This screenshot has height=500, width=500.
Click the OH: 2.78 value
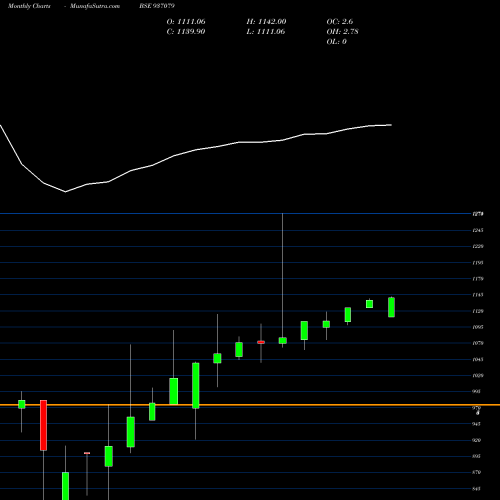[342, 32]
